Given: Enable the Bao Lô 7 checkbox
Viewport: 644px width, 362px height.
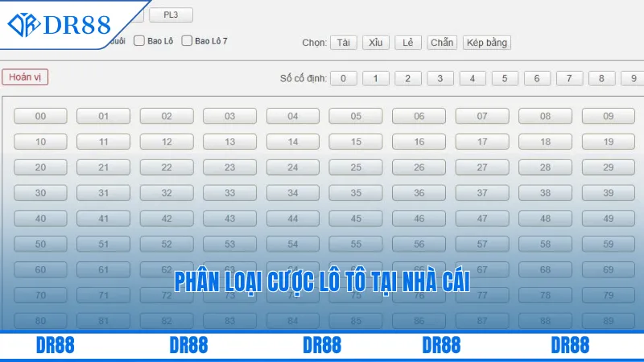Looking at the screenshot, I should tap(187, 41).
